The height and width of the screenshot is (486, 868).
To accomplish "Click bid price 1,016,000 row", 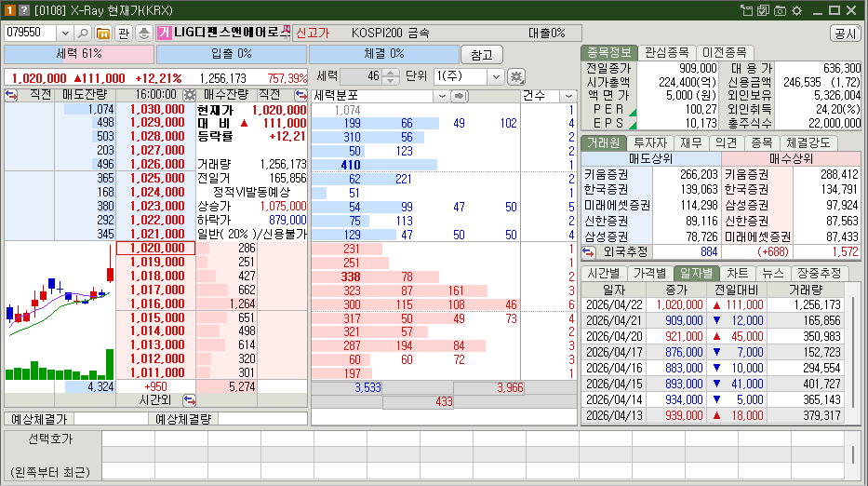I will (x=156, y=304).
